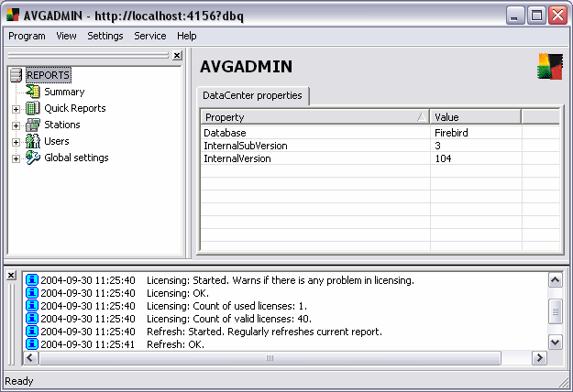Select Quick Reports label in tree
This screenshot has height=392, width=573.
[75, 108]
